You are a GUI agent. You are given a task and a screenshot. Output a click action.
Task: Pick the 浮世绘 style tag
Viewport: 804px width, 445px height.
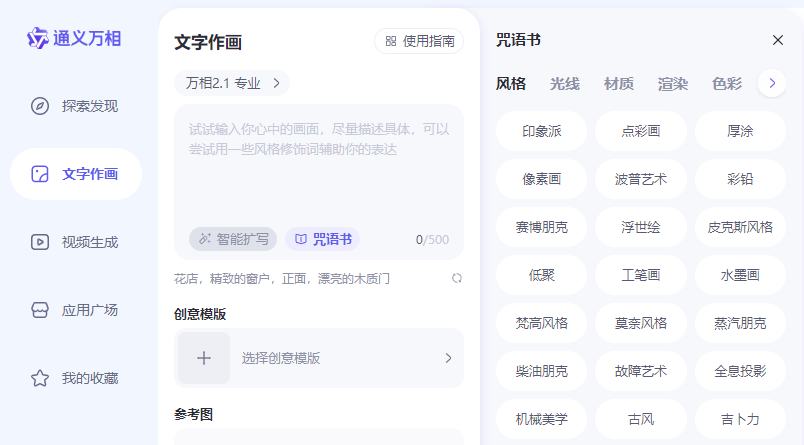pyautogui.click(x=640, y=227)
